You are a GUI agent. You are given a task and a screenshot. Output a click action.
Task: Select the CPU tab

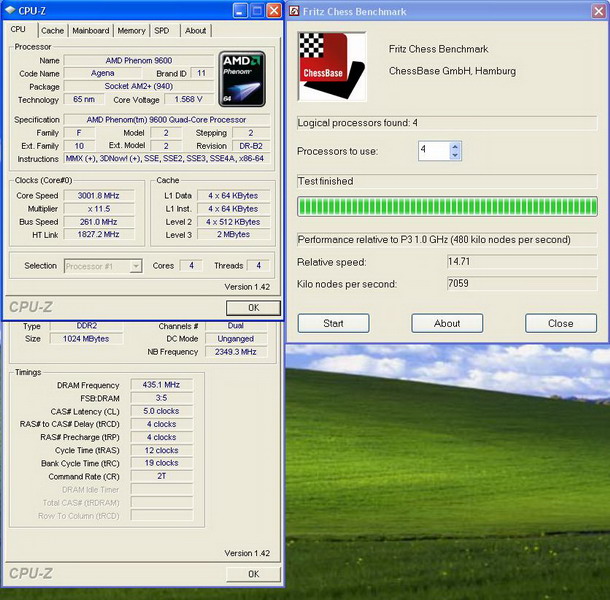pyautogui.click(x=18, y=30)
